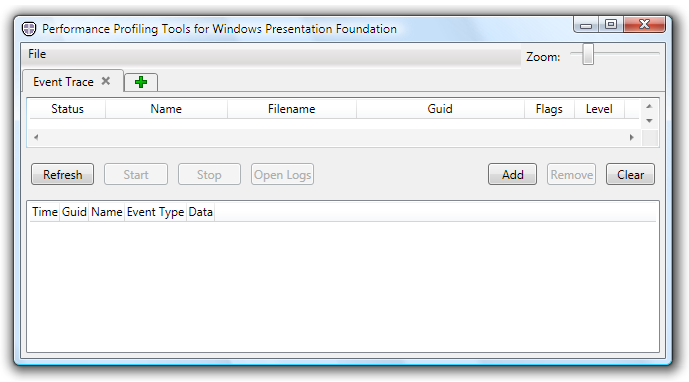Click the Zoom slider thumb
Viewport: 689px width, 382px height.
tap(588, 54)
